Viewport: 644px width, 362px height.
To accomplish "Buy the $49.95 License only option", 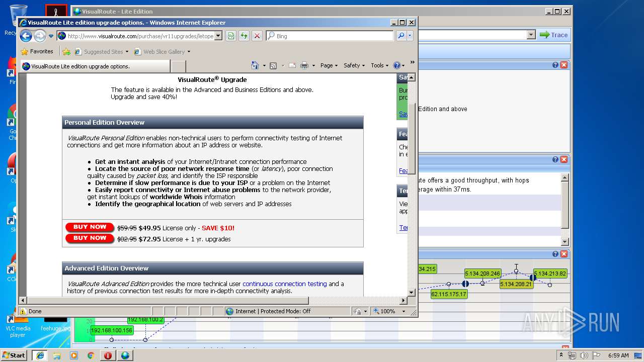I will click(90, 227).
